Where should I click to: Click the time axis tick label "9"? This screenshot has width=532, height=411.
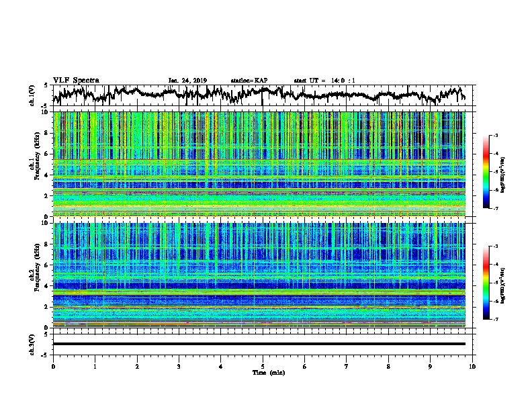tap(430, 367)
